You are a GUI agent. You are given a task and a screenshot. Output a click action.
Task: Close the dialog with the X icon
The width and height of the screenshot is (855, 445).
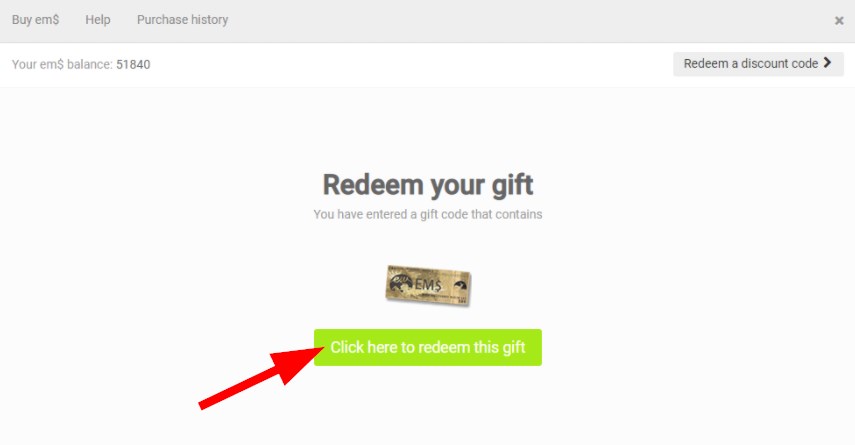pos(839,21)
